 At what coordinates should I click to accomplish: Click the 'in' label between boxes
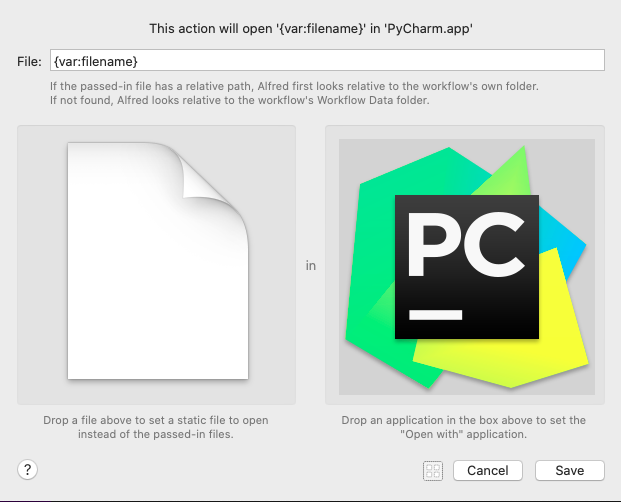(311, 266)
